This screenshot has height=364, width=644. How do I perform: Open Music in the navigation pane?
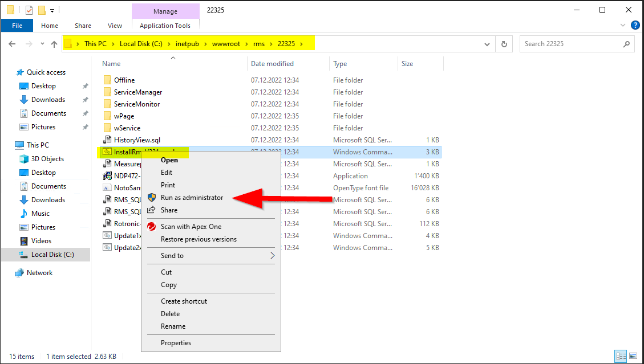click(x=40, y=214)
